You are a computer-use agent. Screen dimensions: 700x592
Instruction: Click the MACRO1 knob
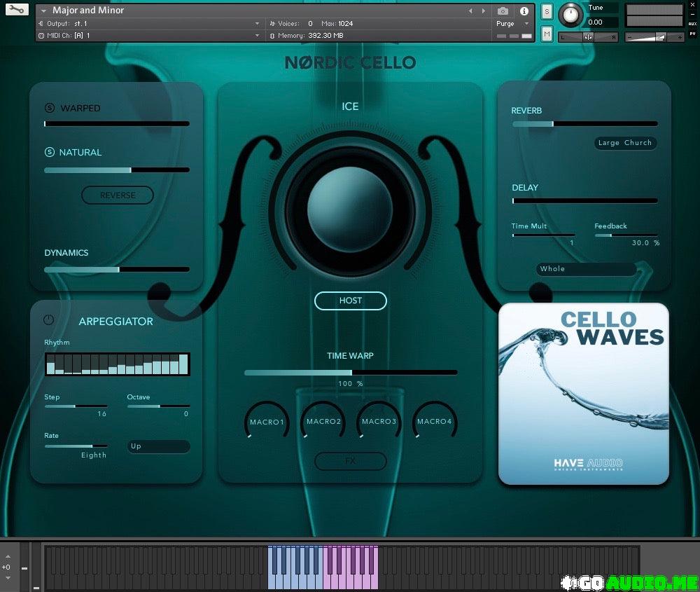[x=267, y=421]
